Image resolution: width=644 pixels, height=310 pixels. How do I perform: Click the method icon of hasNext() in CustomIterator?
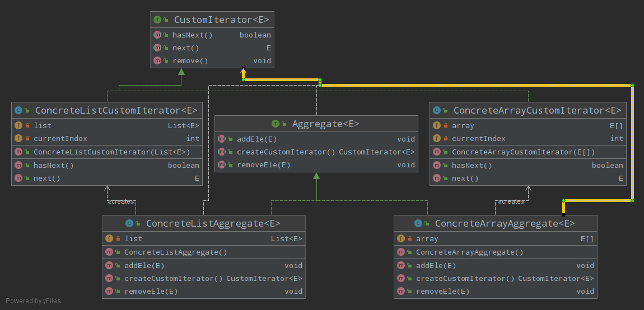157,35
